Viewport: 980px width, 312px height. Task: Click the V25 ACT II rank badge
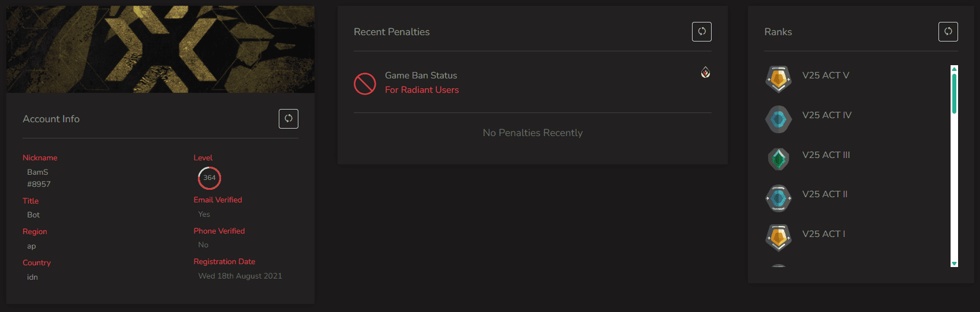(779, 198)
